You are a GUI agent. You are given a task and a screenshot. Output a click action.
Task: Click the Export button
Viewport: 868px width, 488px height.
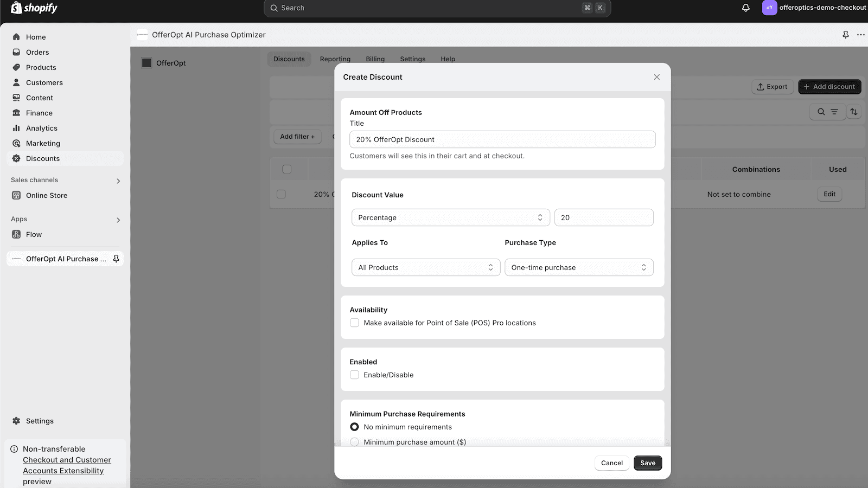click(772, 86)
